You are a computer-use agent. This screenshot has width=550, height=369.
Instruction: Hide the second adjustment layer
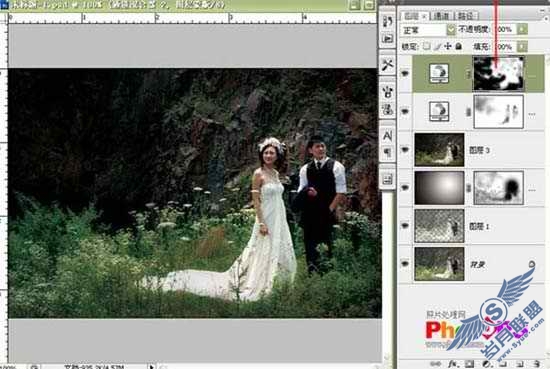(x=405, y=112)
